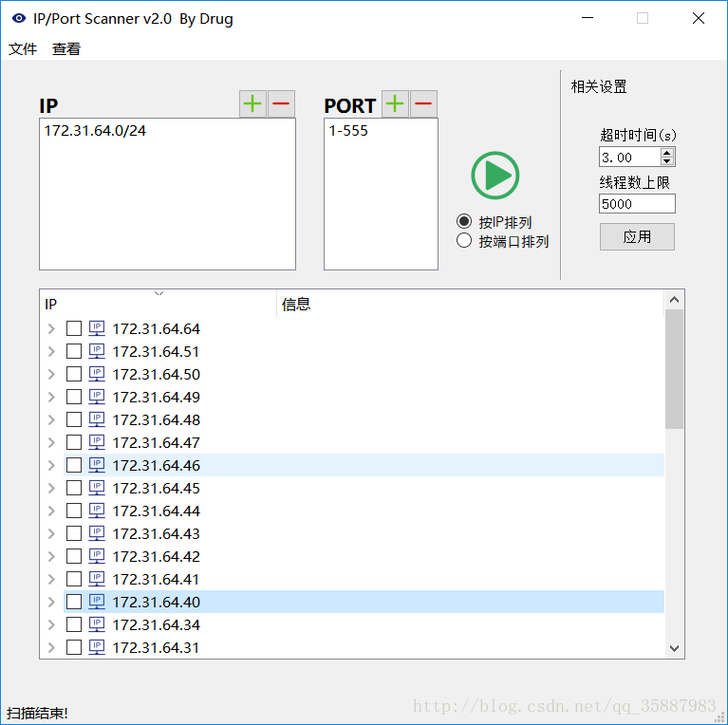Open the 文件 menu

point(23,48)
